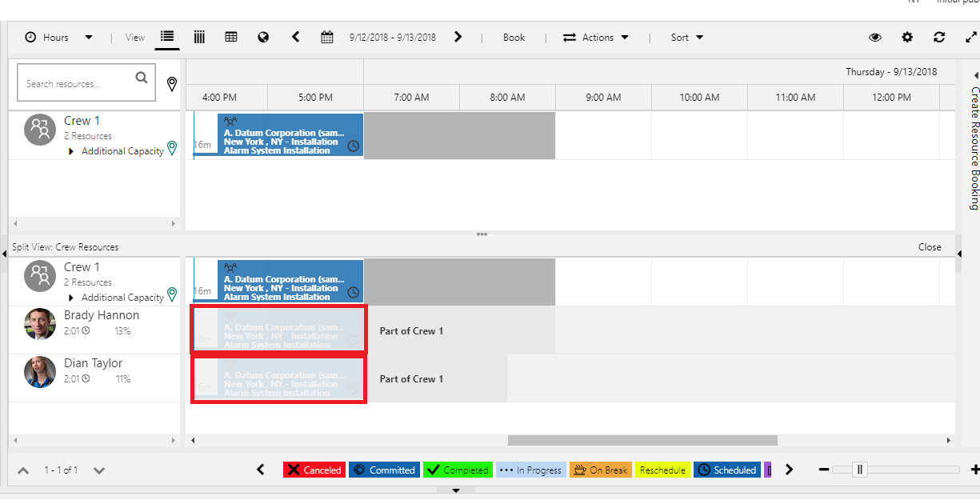Open the map globe view
The width and height of the screenshot is (980, 500).
pos(263,37)
